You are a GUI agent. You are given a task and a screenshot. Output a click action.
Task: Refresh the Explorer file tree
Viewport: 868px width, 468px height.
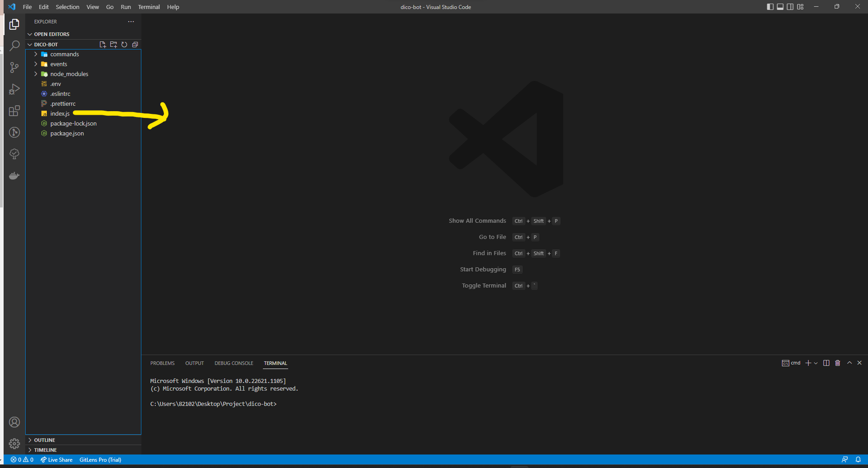124,45
